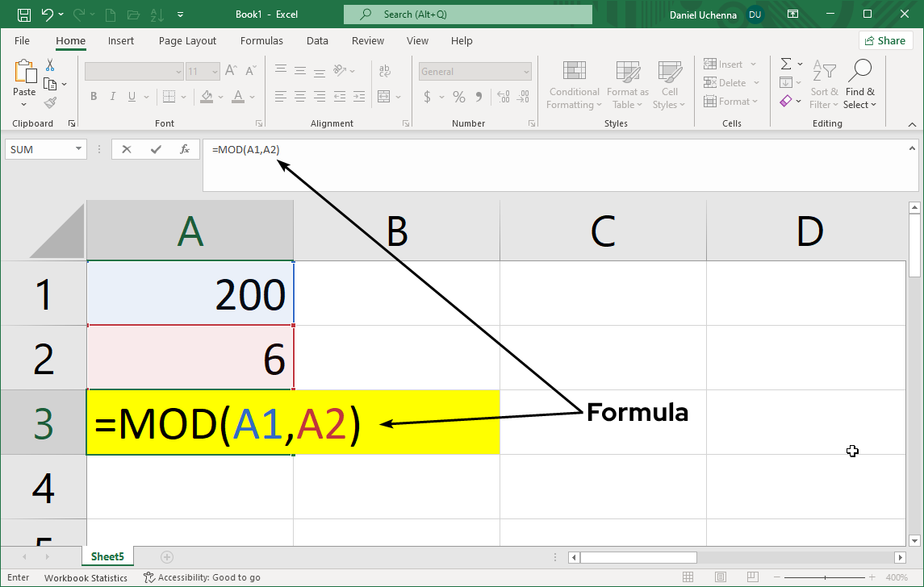Confirm the formula with the Enter checkmark
Image resolution: width=924 pixels, height=587 pixels.
coord(155,149)
